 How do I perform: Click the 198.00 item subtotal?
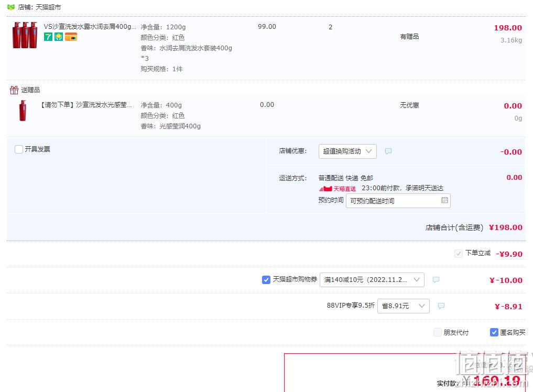[508, 28]
